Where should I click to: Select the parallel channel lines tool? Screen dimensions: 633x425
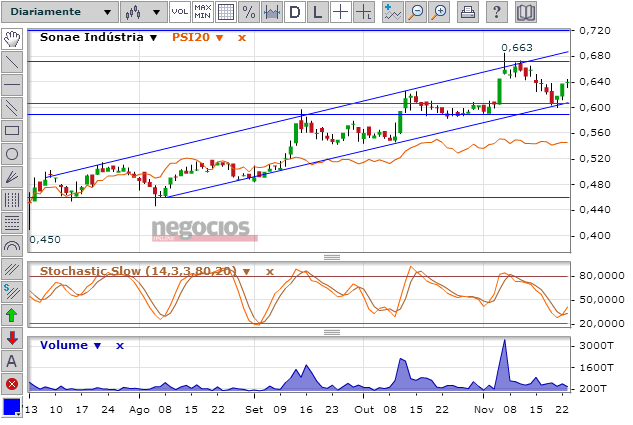(x=12, y=108)
